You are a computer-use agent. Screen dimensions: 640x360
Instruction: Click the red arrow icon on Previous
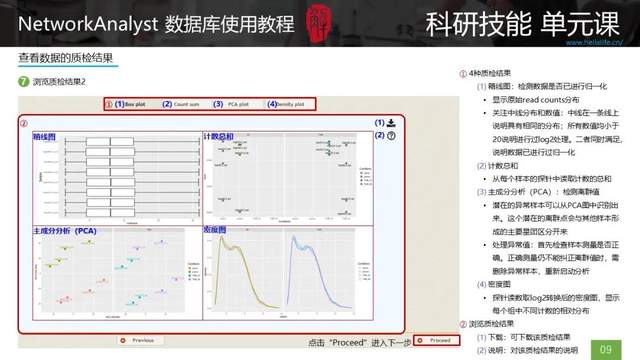[123, 340]
